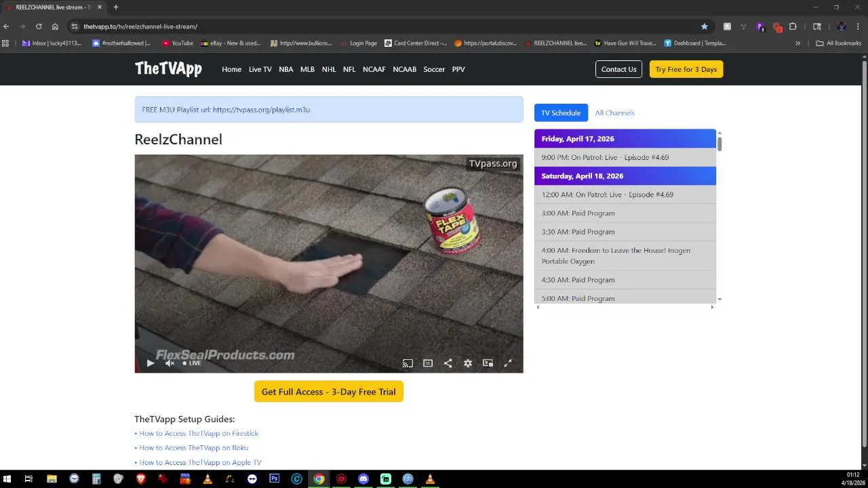Switch to the All Channels tab
868x488 pixels.
point(614,113)
